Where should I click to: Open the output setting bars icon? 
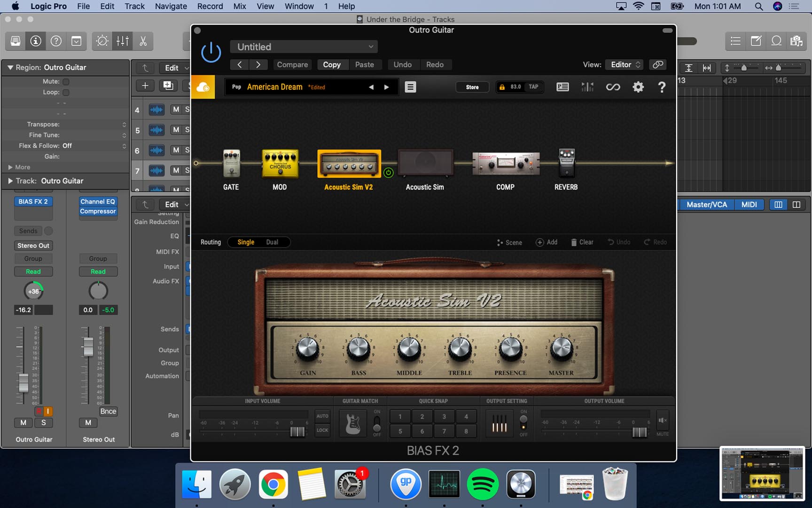pos(499,423)
